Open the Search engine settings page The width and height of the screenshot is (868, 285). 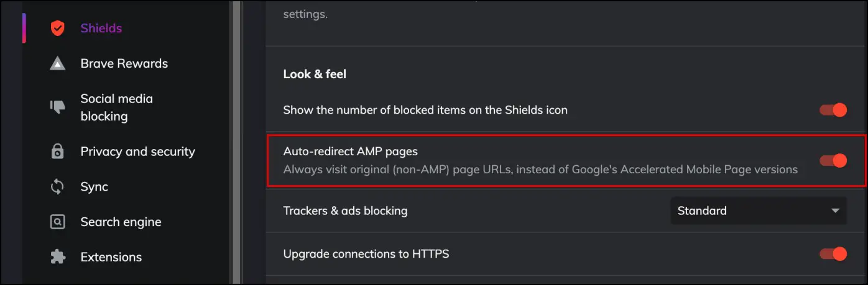click(121, 222)
